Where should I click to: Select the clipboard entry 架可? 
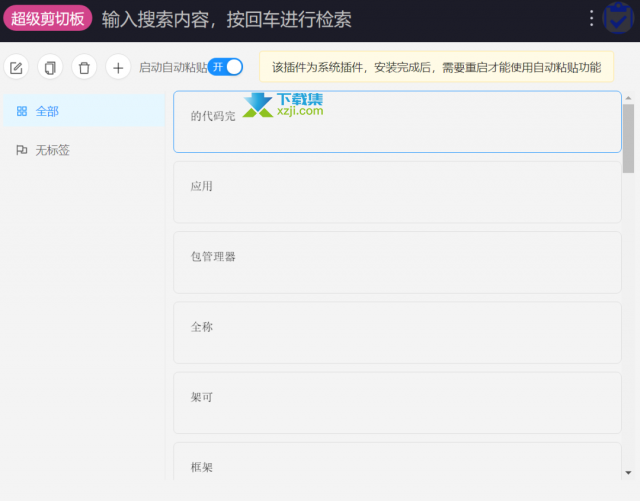397,403
